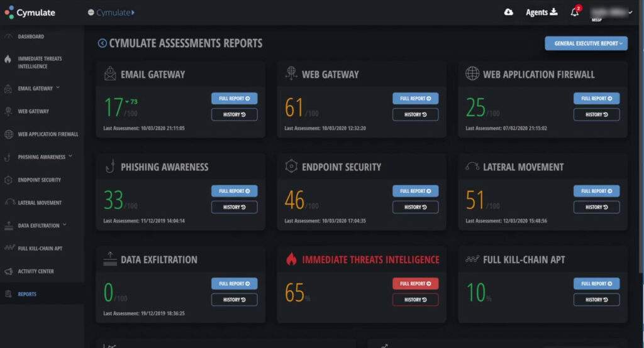Screen dimensions: 644x348
Task: Open Immediate Threats Intelligence in sidebar
Action: [40, 62]
